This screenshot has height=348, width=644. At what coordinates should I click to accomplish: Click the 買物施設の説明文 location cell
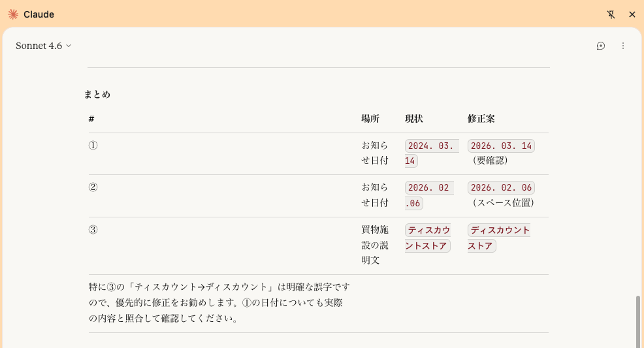[375, 245]
